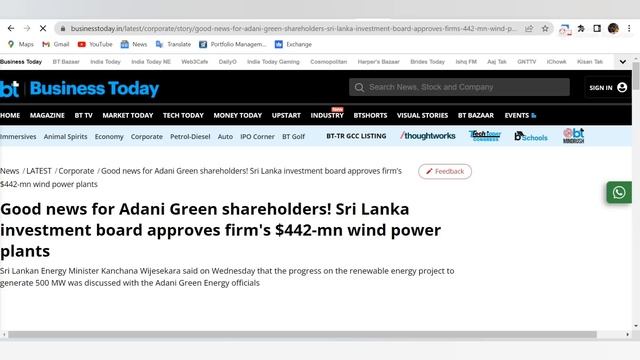
Task: Open the YouTube bookmark
Action: click(95, 44)
